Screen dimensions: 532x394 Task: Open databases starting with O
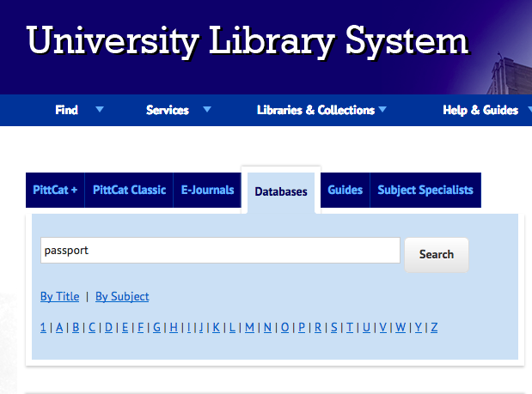tap(285, 327)
